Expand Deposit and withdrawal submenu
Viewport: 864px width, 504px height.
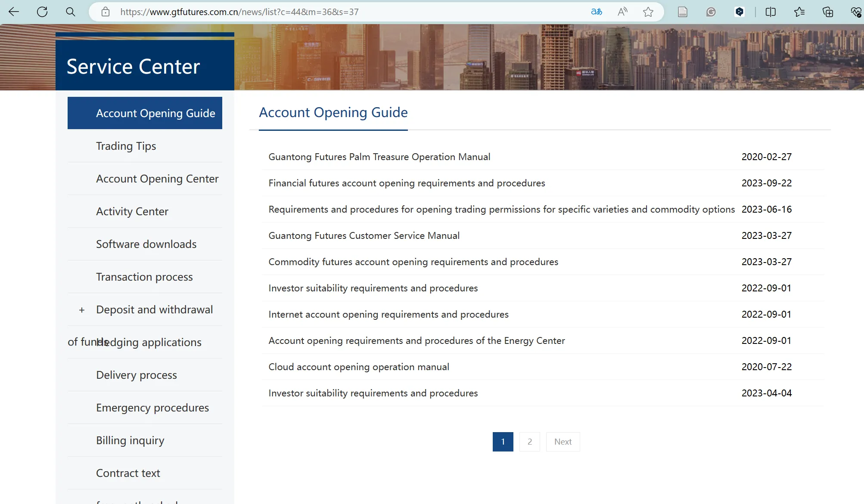coord(82,310)
